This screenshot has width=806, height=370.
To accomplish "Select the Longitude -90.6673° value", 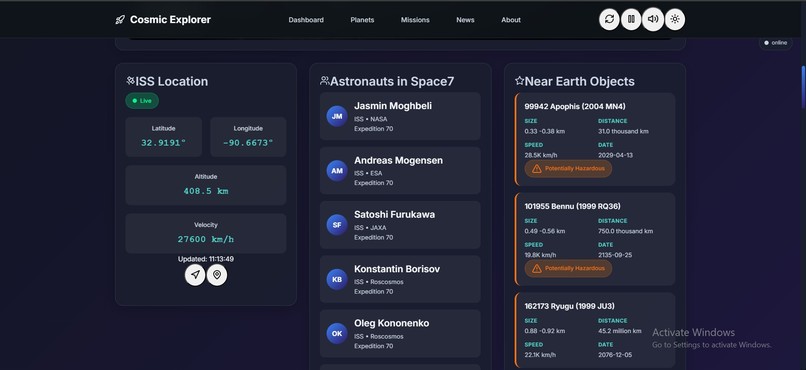I will pos(248,143).
